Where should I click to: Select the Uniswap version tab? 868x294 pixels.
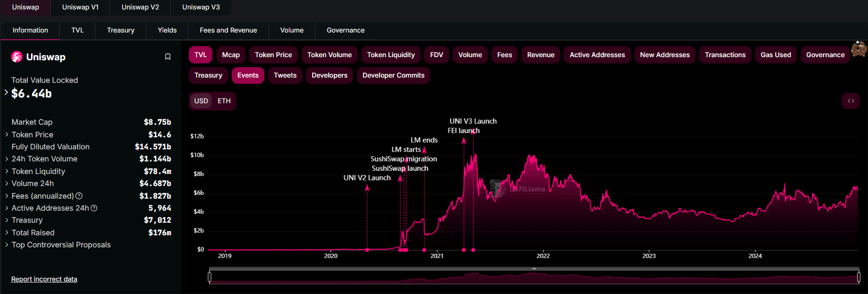point(26,7)
